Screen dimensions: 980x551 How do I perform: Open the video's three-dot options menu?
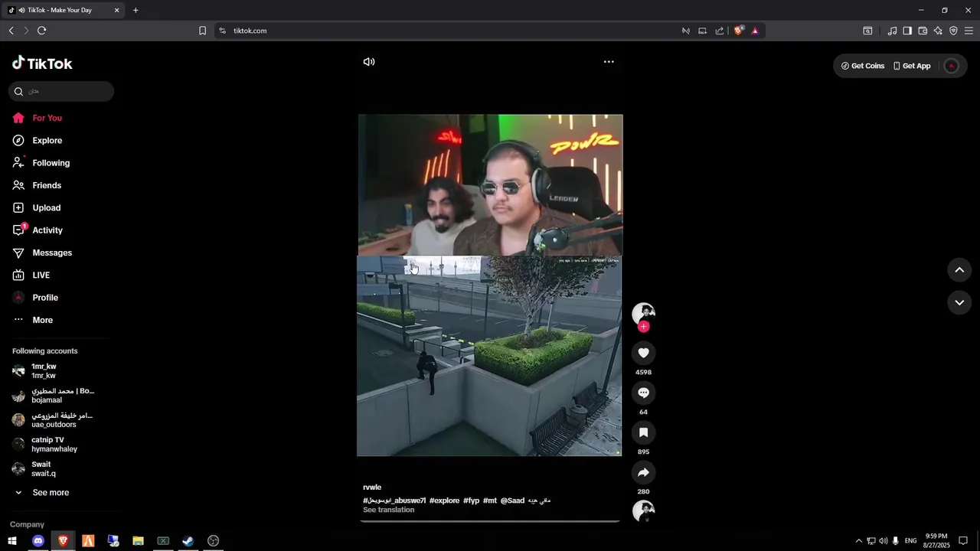pos(609,62)
